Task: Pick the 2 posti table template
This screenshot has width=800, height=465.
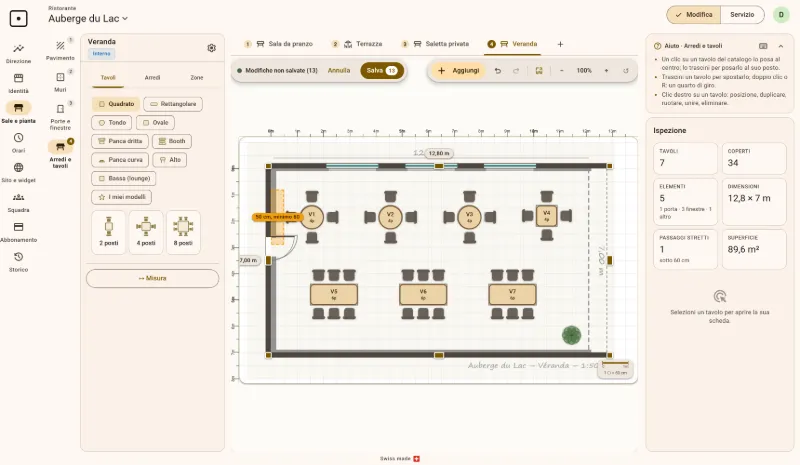Action: point(108,232)
